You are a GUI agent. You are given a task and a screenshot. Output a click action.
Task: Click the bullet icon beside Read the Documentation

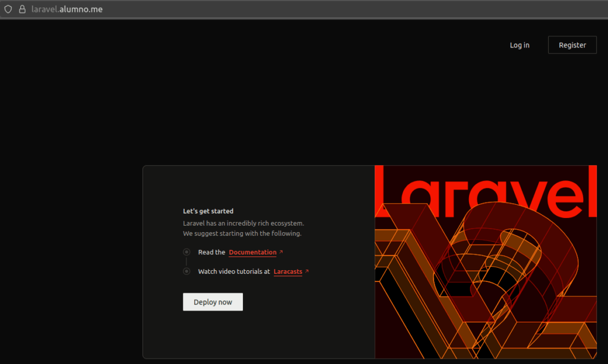click(x=186, y=252)
